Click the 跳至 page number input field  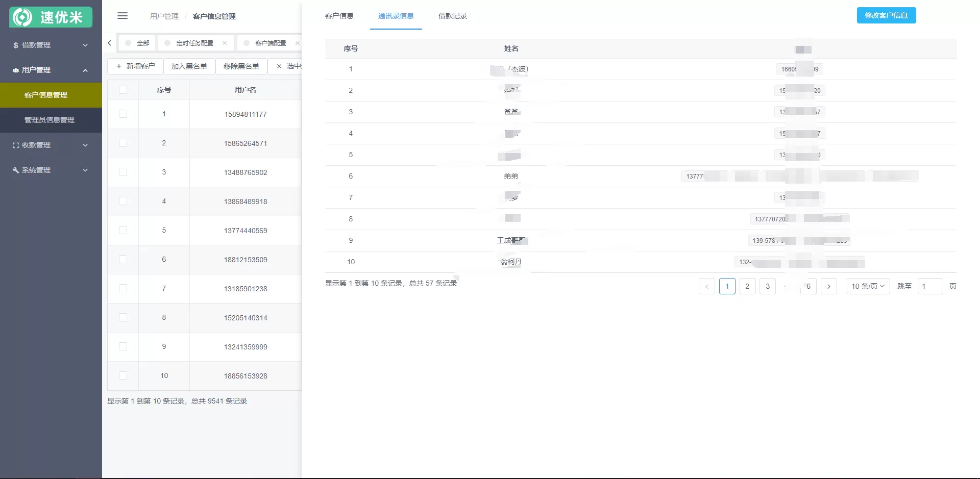point(930,286)
